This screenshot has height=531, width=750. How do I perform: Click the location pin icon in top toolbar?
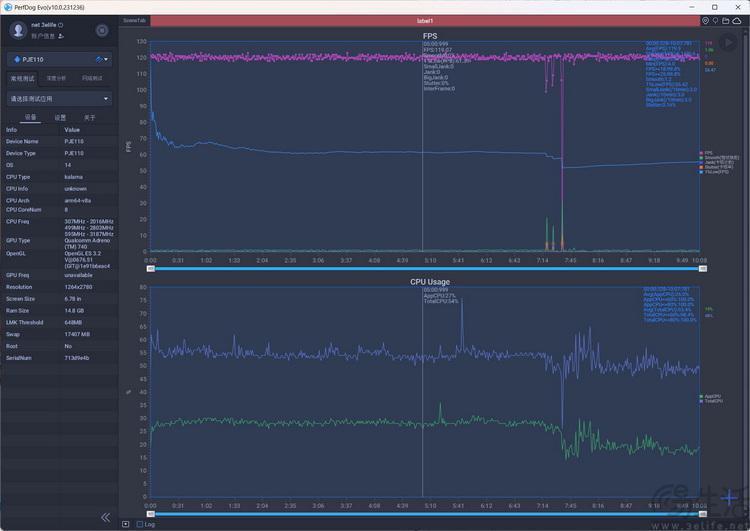(716, 21)
